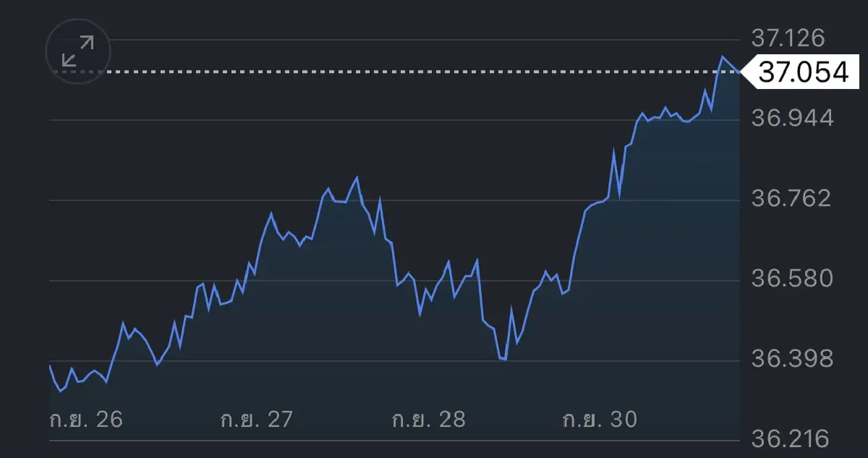Click the chart line's starting point
Screen dimensions: 868x458
tap(50, 366)
